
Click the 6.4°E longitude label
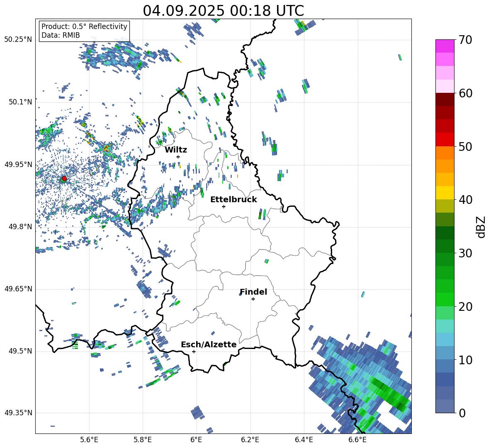point(304,440)
